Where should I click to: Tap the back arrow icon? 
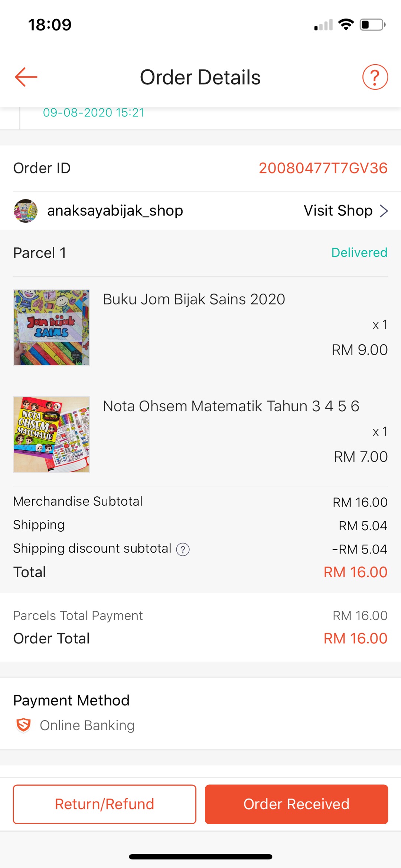pos(26,77)
